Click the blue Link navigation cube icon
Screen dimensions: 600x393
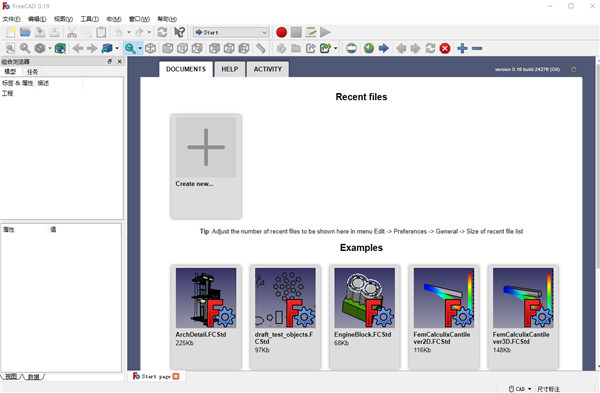[x=107, y=48]
